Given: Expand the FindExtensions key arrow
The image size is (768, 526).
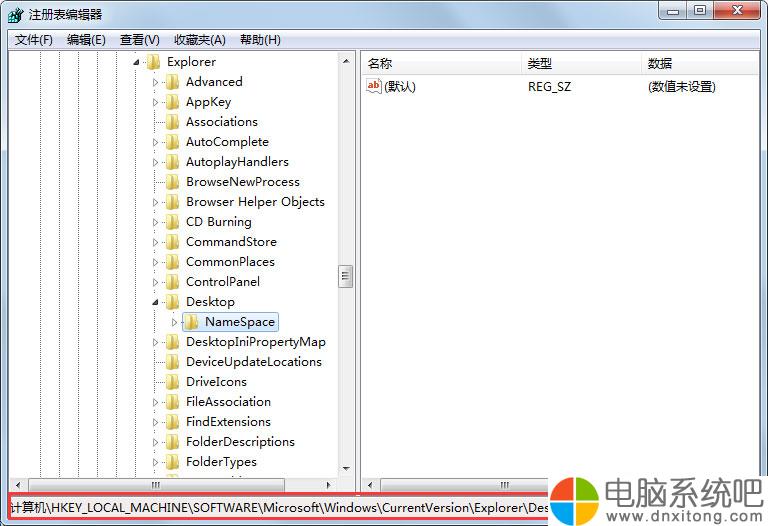Looking at the screenshot, I should pyautogui.click(x=155, y=422).
